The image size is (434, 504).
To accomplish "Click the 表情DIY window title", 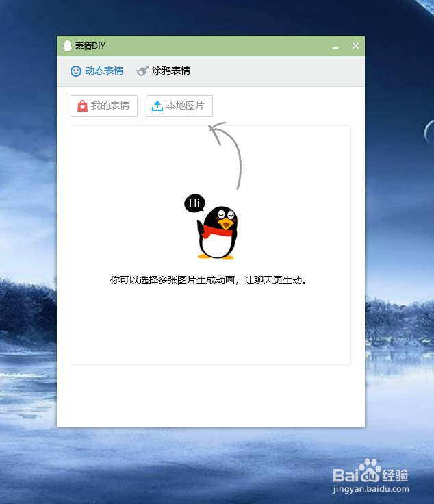I will point(90,46).
